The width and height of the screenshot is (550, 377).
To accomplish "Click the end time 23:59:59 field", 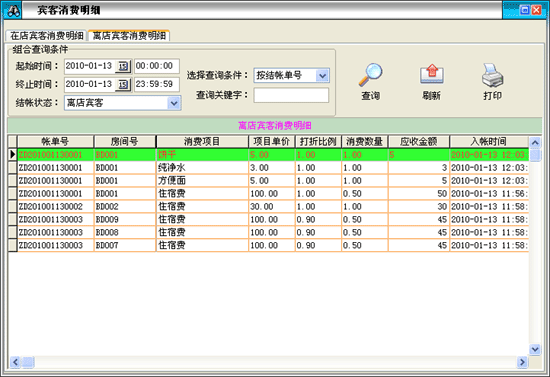I will [157, 85].
